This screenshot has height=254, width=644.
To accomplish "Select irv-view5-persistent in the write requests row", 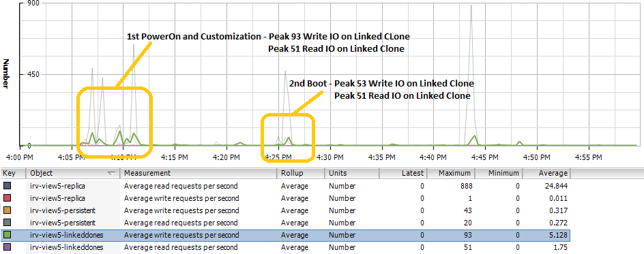I will [63, 210].
